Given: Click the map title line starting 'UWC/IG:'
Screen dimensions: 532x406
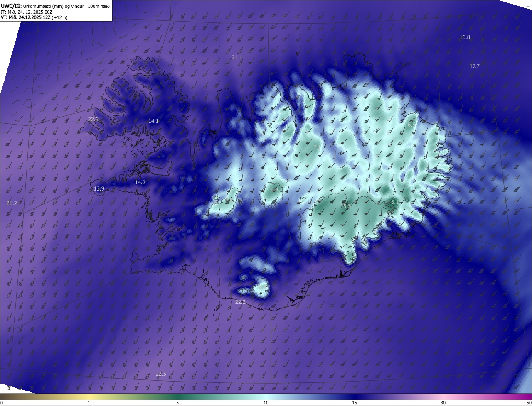Looking at the screenshot, I should coord(55,6).
